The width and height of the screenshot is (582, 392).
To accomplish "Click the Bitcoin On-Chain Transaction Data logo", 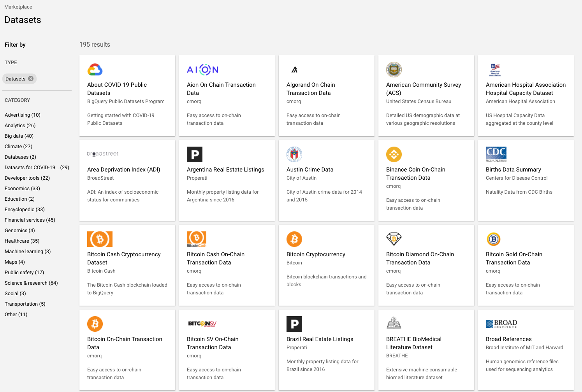I will pos(95,324).
